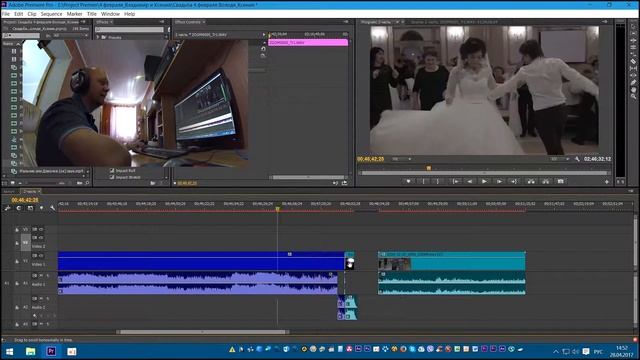Solo the Audio 1 track

tap(47, 276)
